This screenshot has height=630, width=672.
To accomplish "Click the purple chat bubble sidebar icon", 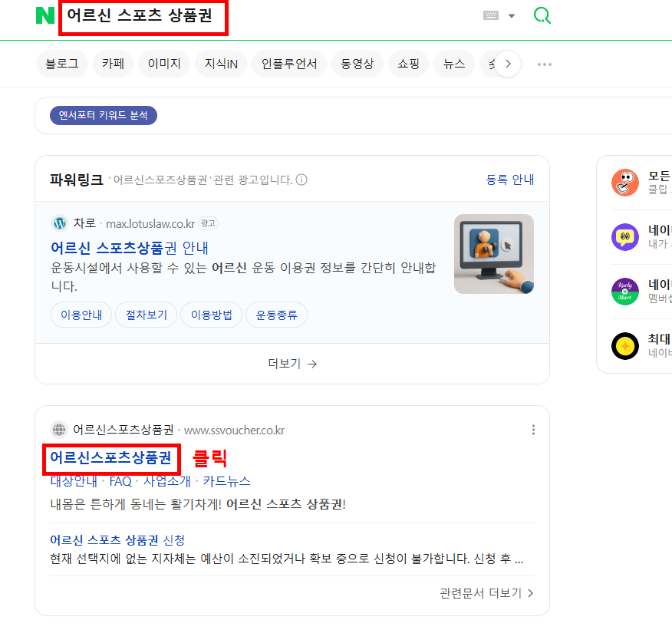I will pyautogui.click(x=625, y=237).
